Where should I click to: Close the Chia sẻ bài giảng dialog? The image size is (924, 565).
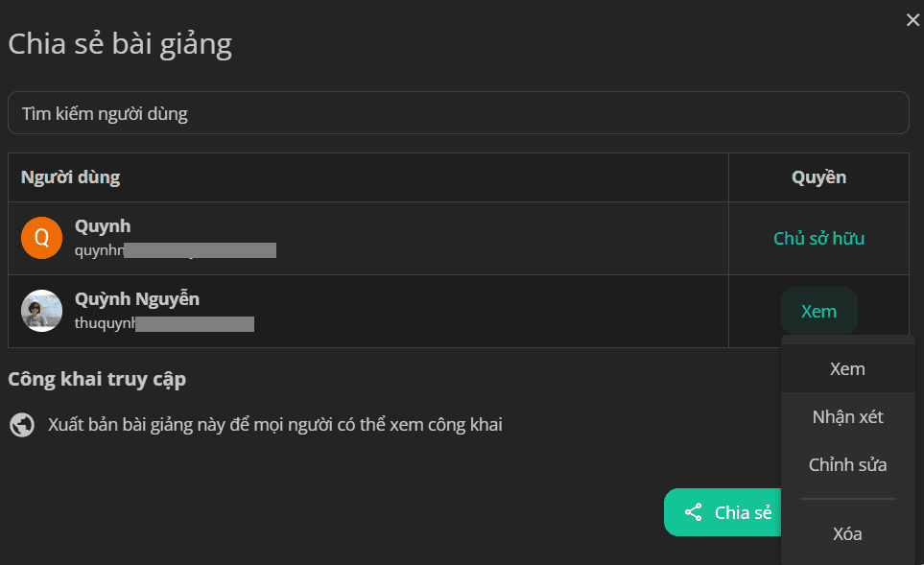point(912,20)
